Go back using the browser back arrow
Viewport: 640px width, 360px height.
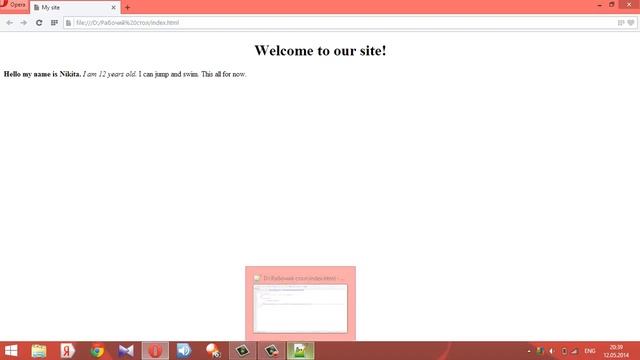(x=9, y=23)
